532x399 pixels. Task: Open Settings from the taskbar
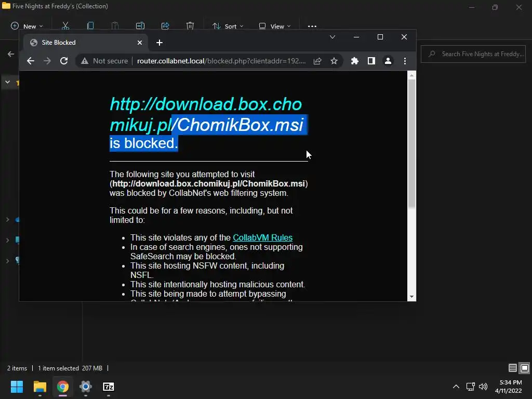coord(86,387)
